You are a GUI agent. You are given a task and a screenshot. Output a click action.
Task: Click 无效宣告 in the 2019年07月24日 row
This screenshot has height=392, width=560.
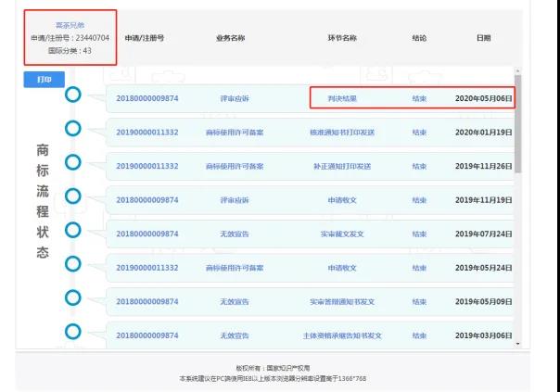coord(235,234)
